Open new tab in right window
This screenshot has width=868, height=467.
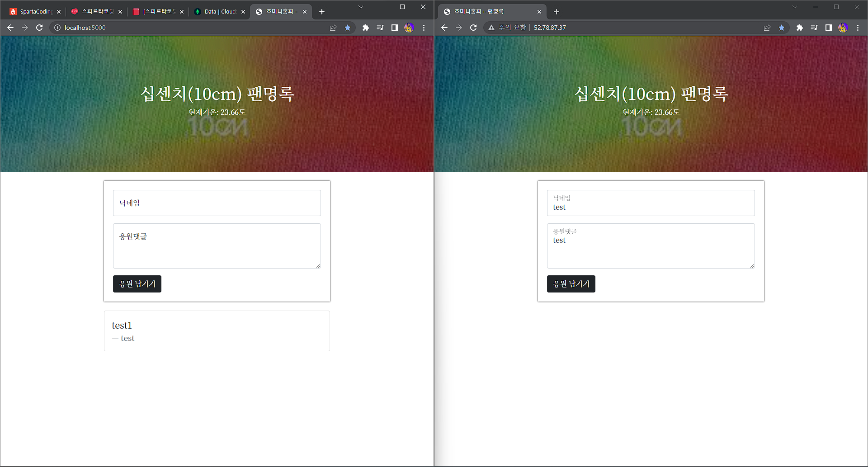click(x=557, y=12)
